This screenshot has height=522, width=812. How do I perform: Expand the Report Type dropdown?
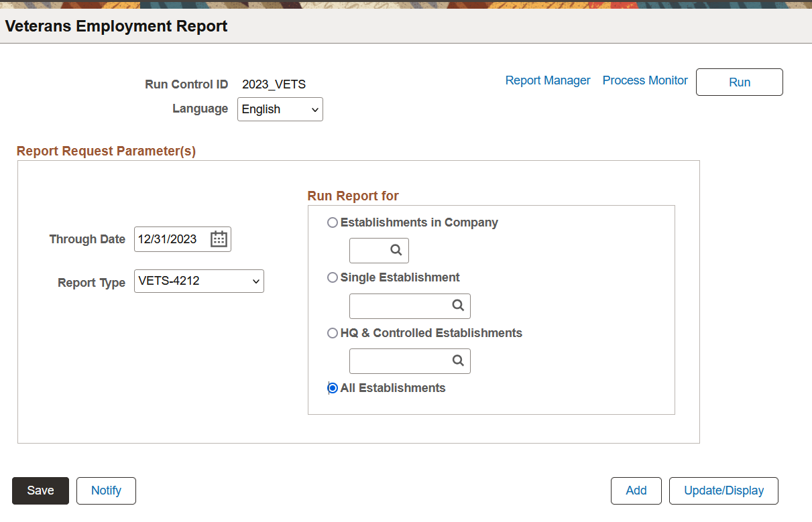tap(199, 281)
